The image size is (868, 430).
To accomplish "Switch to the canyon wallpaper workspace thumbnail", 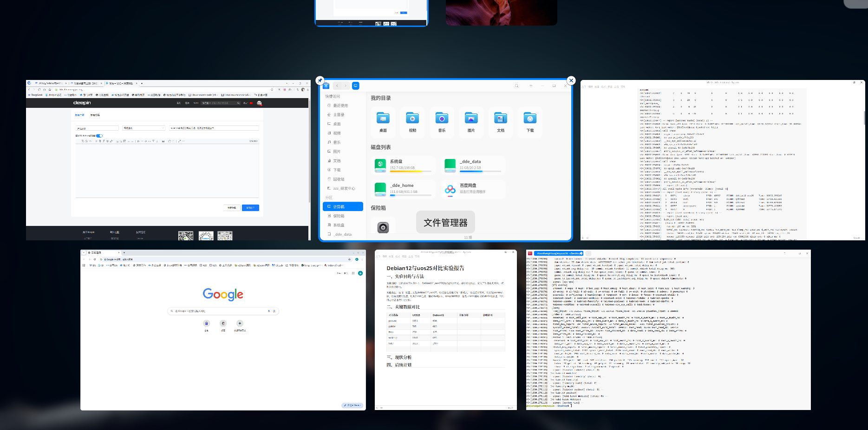I will tap(502, 13).
